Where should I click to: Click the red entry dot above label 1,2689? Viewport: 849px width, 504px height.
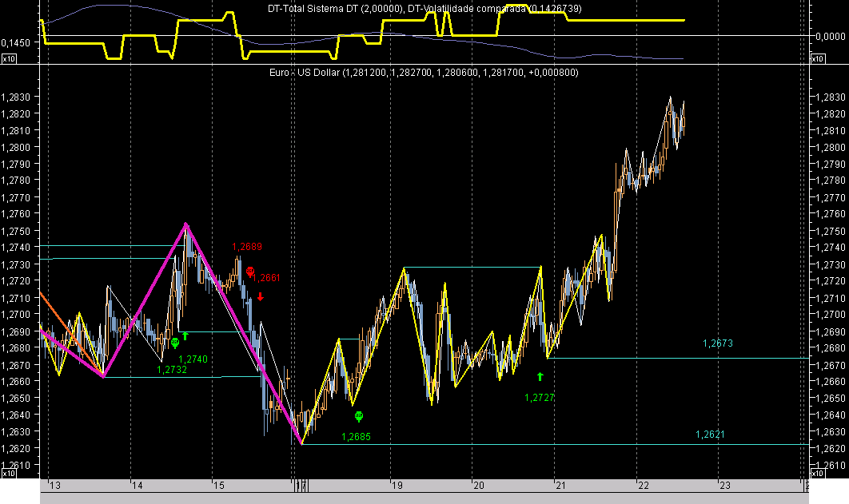click(250, 268)
